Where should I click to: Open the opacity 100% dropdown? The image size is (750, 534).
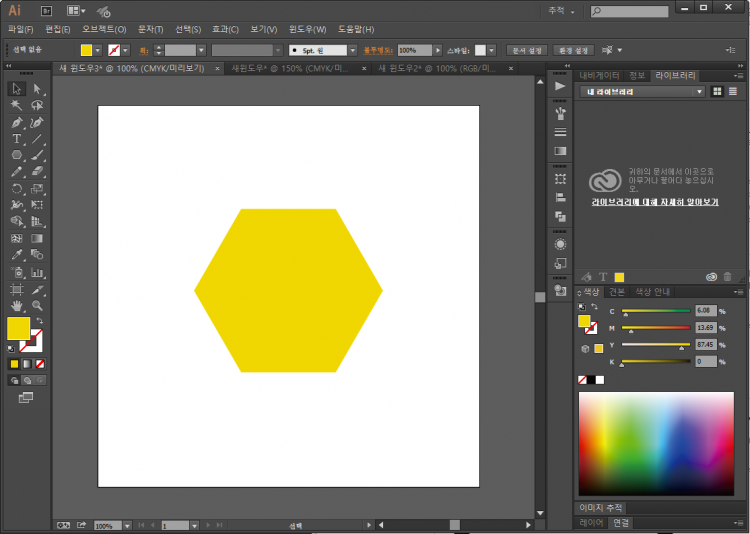pyautogui.click(x=437, y=50)
